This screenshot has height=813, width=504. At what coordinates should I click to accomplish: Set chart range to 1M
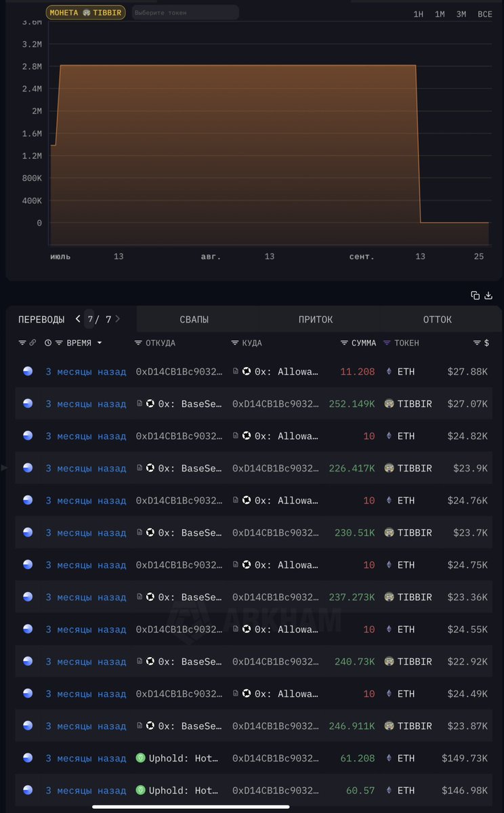(x=440, y=14)
